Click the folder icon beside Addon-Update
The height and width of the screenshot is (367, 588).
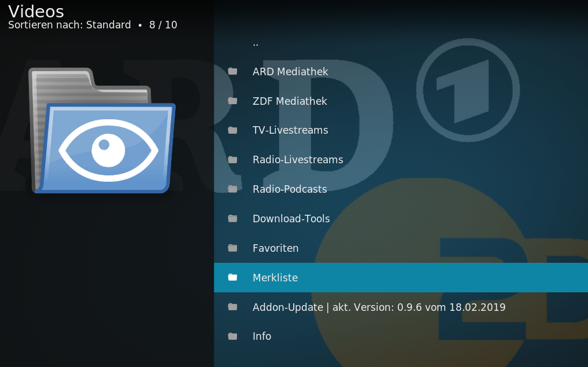pos(232,307)
